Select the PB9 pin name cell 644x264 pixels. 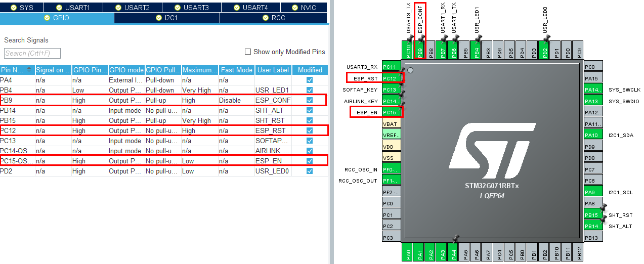pyautogui.click(x=17, y=100)
